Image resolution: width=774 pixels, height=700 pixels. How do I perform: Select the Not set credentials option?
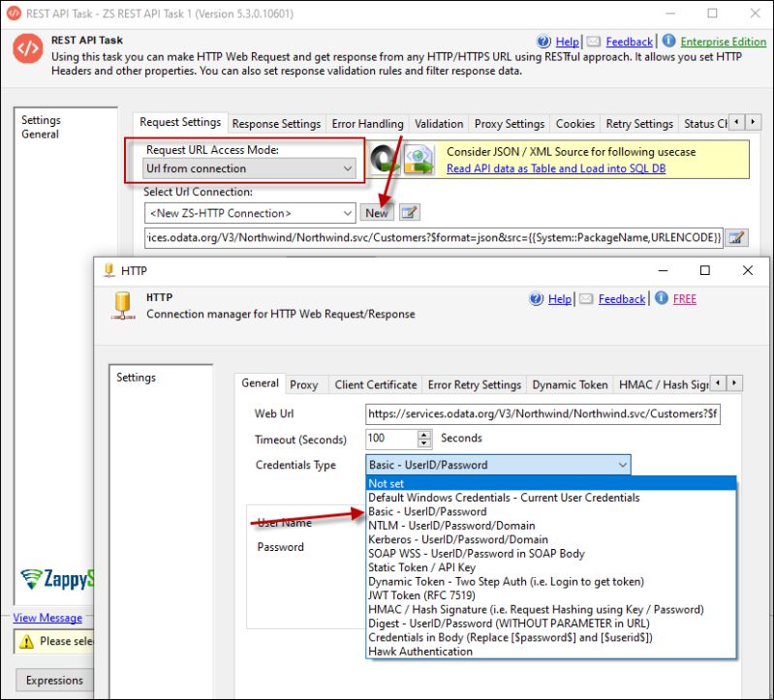tap(551, 483)
